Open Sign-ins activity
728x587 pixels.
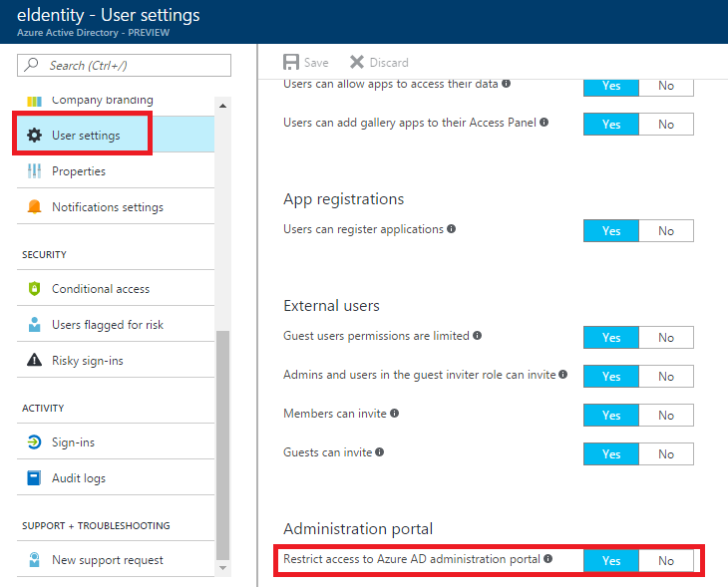pyautogui.click(x=116, y=441)
